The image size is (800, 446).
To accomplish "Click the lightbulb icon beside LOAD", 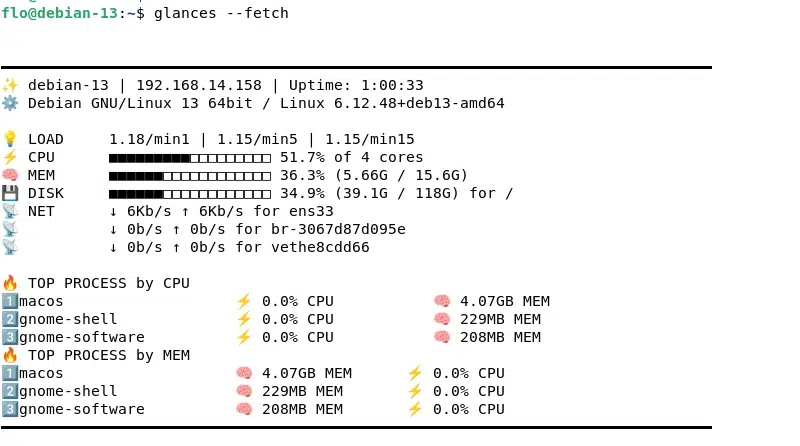I will click(x=10, y=139).
